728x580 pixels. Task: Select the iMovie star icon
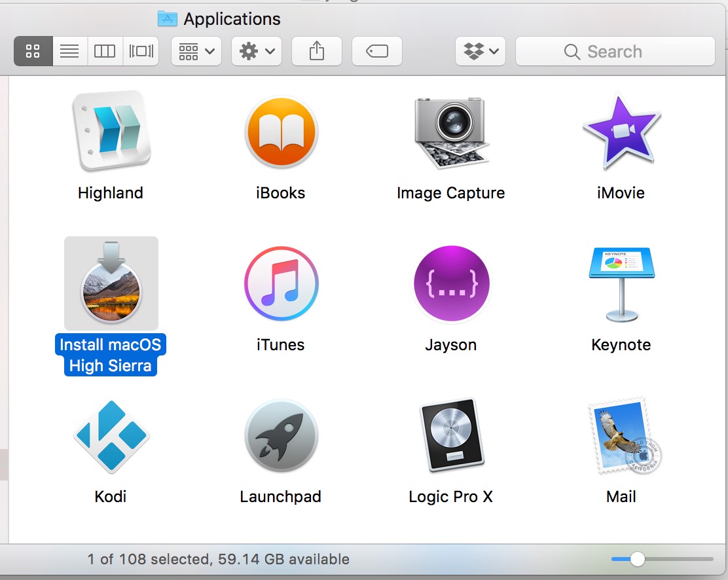[621, 131]
